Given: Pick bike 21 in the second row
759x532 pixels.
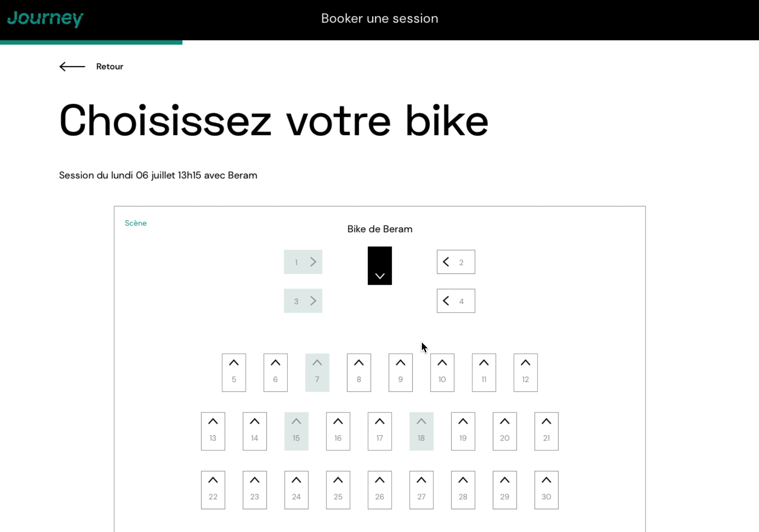Looking at the screenshot, I should 546,431.
